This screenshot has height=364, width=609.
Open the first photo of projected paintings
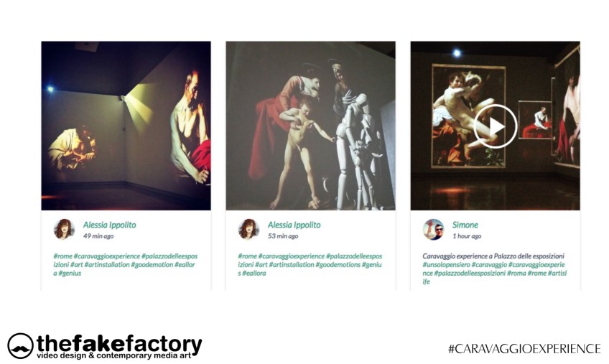coord(126,126)
